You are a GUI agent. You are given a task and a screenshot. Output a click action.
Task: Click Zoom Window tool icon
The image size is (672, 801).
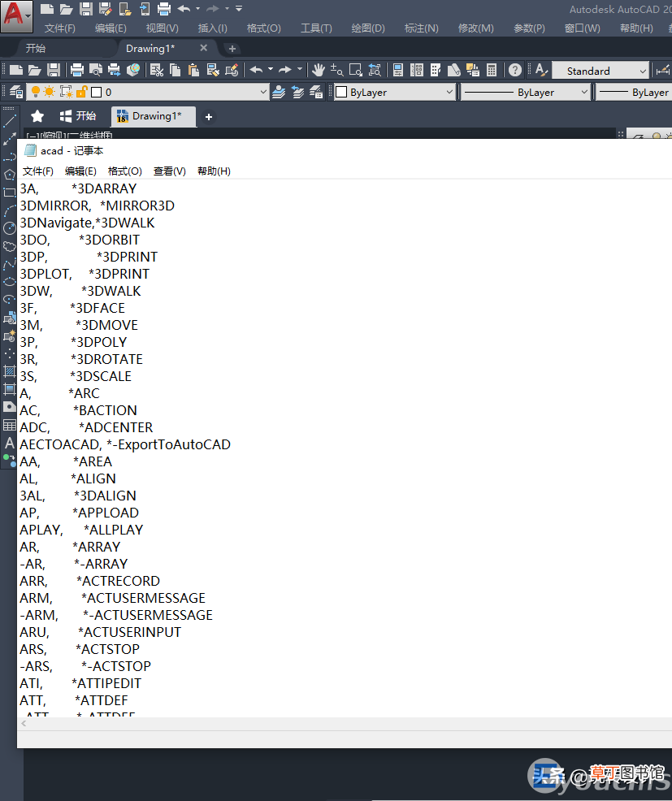pos(356,70)
